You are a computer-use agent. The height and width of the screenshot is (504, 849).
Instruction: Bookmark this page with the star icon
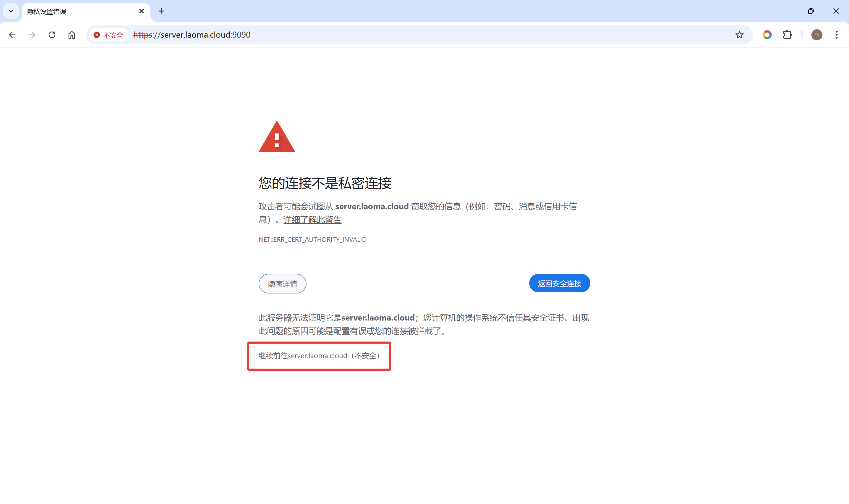739,35
